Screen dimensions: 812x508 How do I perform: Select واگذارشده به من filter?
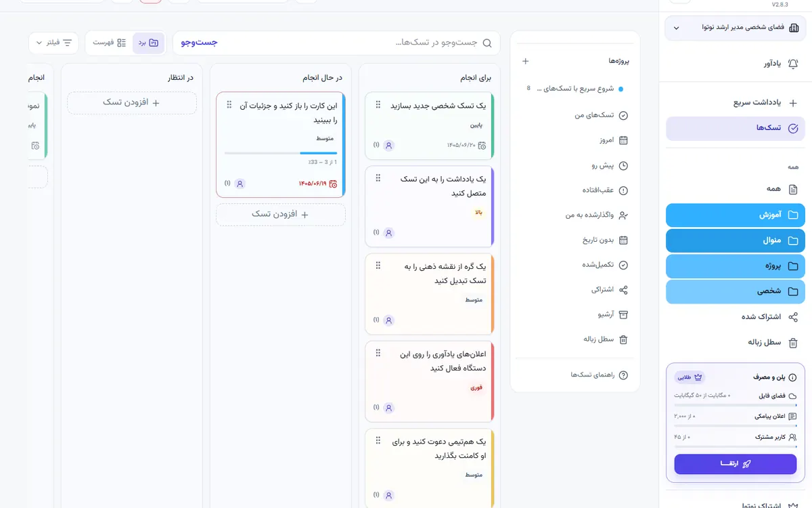(575, 215)
